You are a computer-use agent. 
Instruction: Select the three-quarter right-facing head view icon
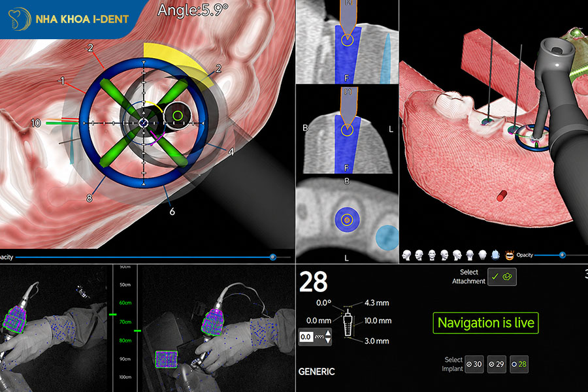click(445, 255)
